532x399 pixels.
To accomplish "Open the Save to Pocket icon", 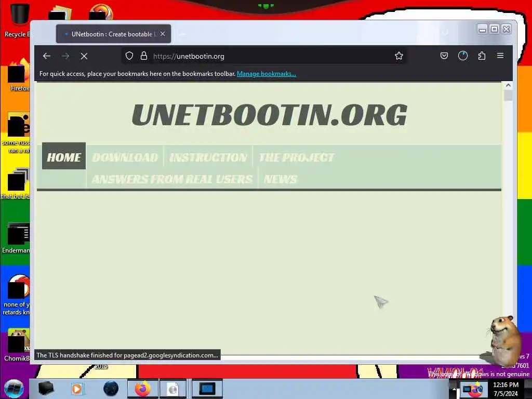I will 444,56.
